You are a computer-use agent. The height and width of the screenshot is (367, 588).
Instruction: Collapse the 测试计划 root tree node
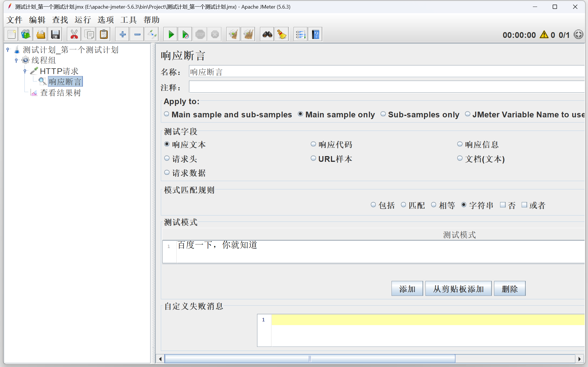click(x=8, y=50)
